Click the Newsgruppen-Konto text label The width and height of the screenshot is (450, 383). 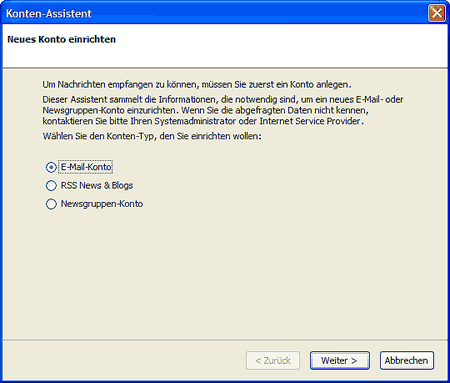coord(102,204)
